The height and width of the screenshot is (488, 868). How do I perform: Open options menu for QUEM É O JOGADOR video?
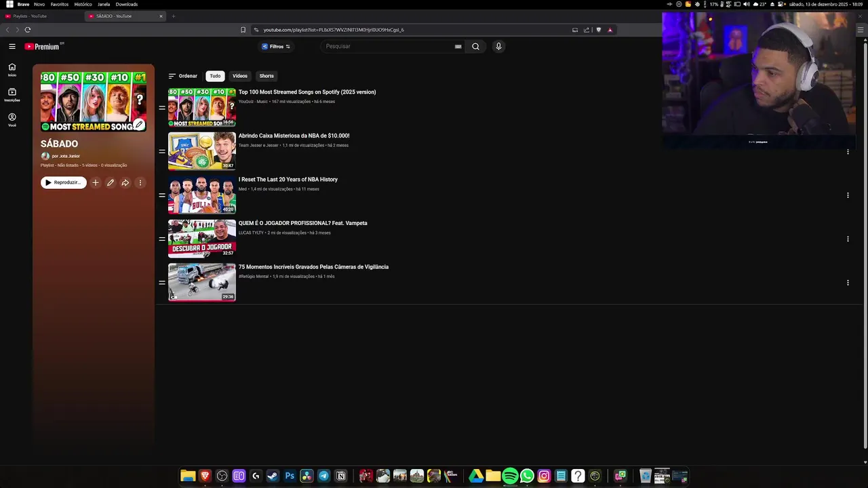(848, 239)
